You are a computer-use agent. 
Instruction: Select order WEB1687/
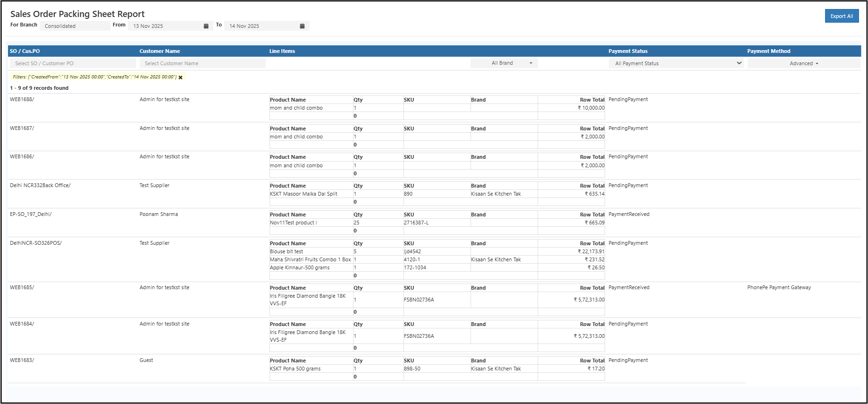[22, 128]
